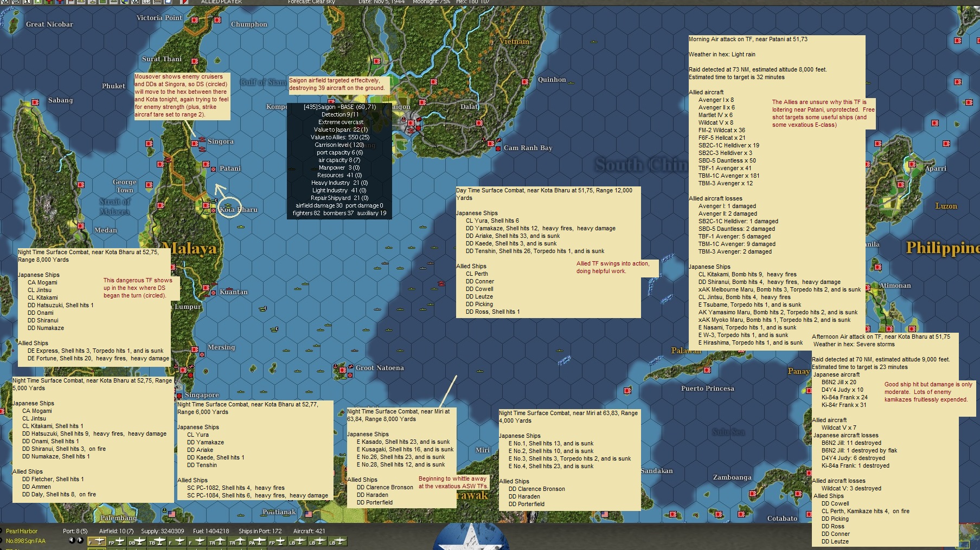The width and height of the screenshot is (980, 550).
Task: Click the 'Airfield: 10(7)' readout
Action: 117,531
